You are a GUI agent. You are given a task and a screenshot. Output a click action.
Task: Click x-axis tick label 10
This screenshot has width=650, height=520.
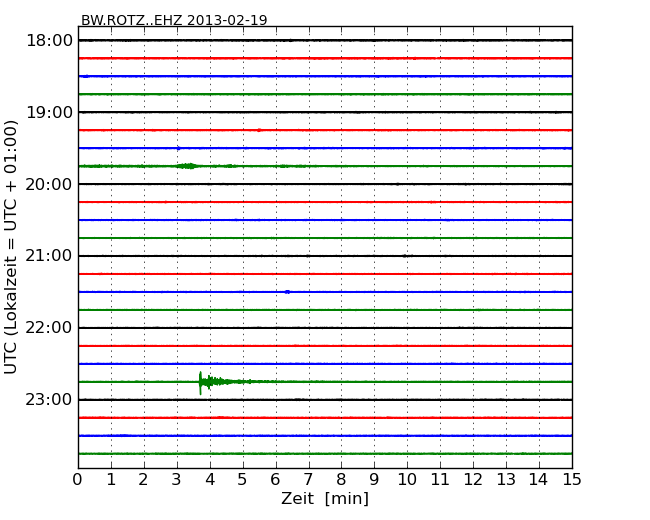click(x=407, y=479)
